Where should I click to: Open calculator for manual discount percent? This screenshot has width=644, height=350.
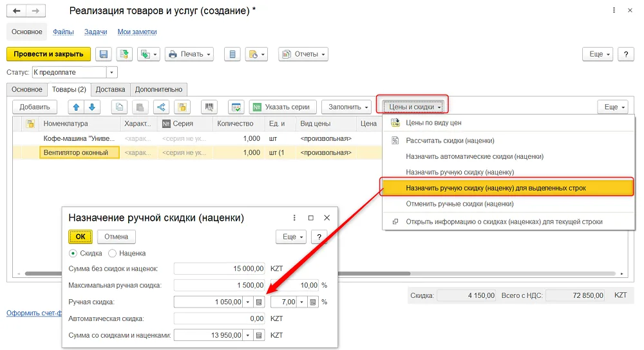(312, 302)
